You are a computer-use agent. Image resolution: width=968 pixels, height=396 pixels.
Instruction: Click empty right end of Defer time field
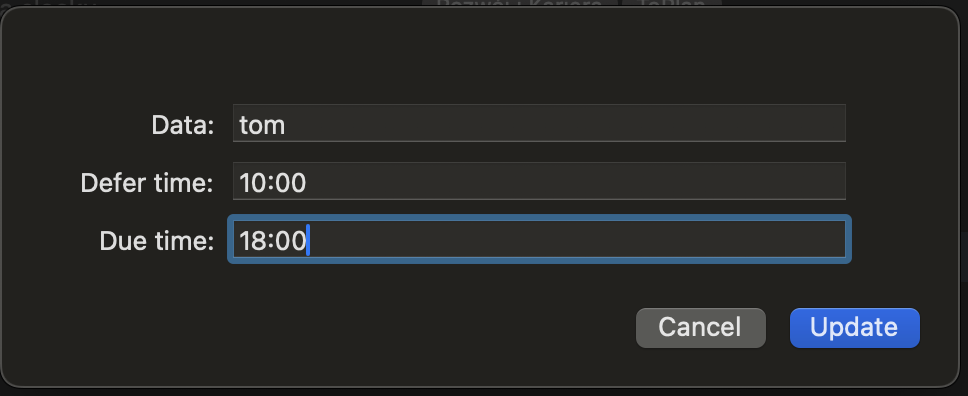(772, 181)
